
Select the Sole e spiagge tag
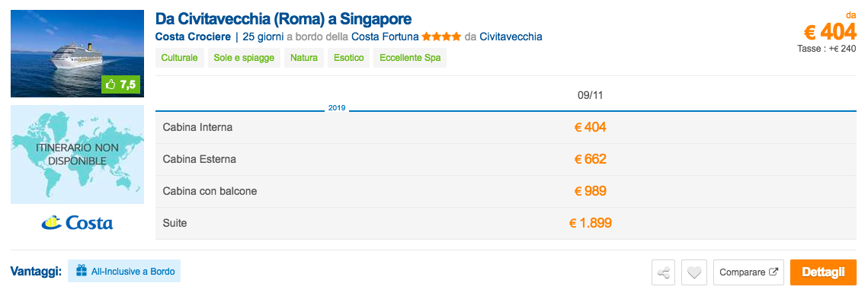click(244, 58)
